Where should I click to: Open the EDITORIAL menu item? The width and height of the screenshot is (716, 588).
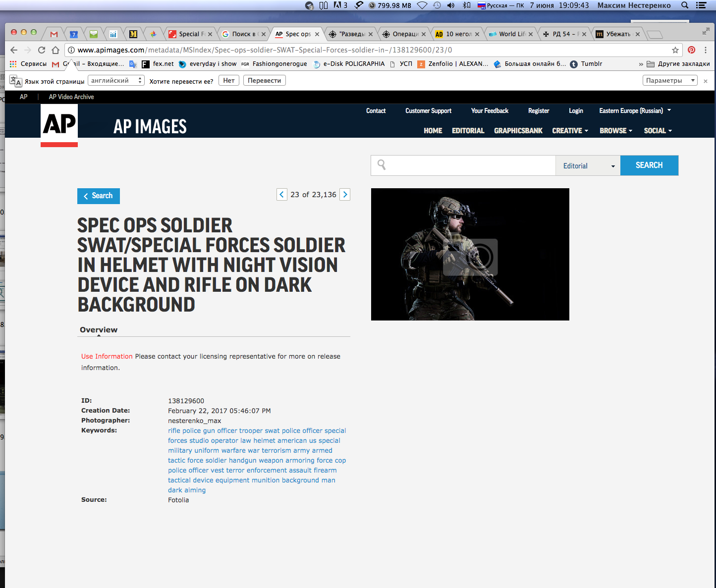pos(468,131)
